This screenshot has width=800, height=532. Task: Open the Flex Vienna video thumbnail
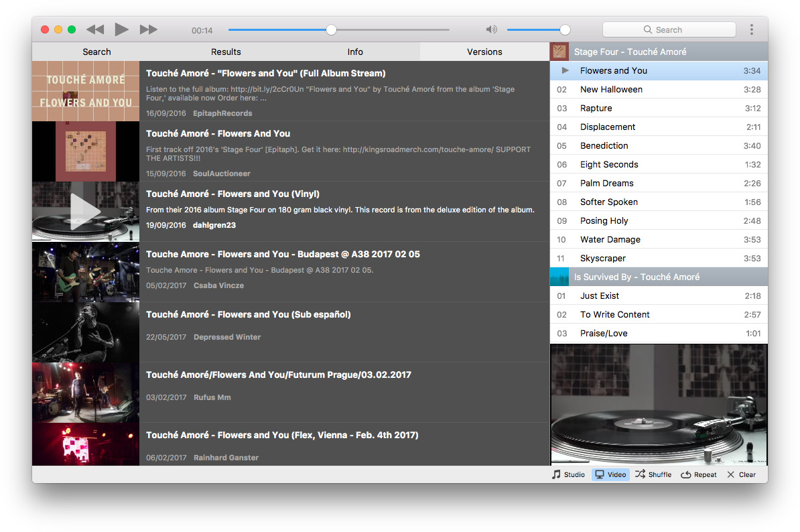[x=86, y=444]
